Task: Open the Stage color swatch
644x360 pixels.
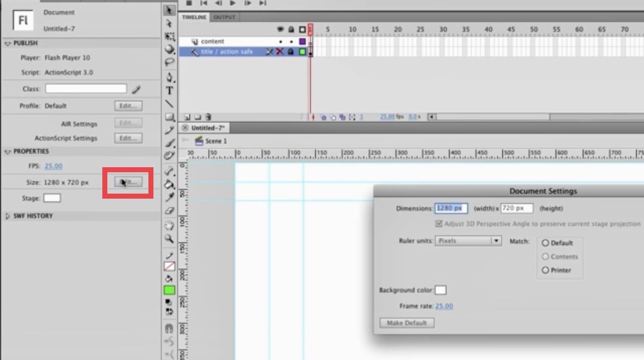Action: (x=52, y=198)
